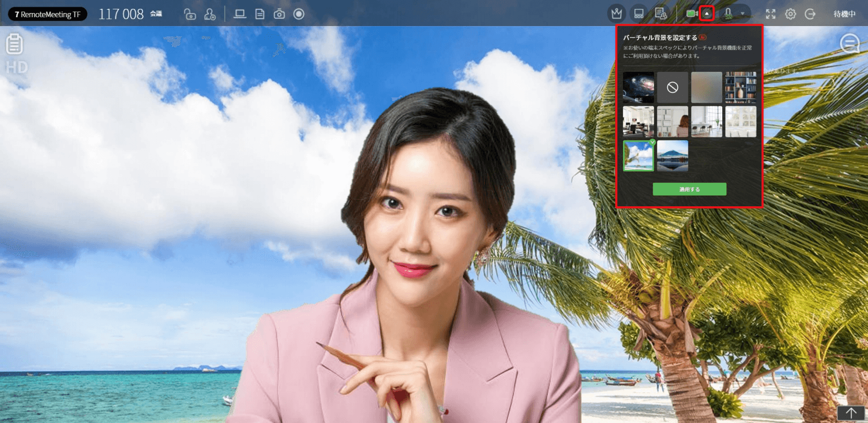Start recording the meeting
868x423 pixels.
[299, 14]
